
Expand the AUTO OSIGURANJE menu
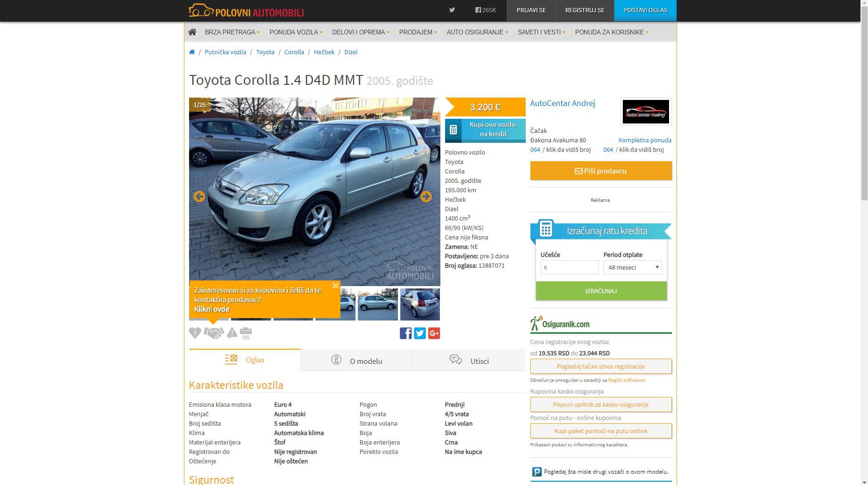click(478, 32)
